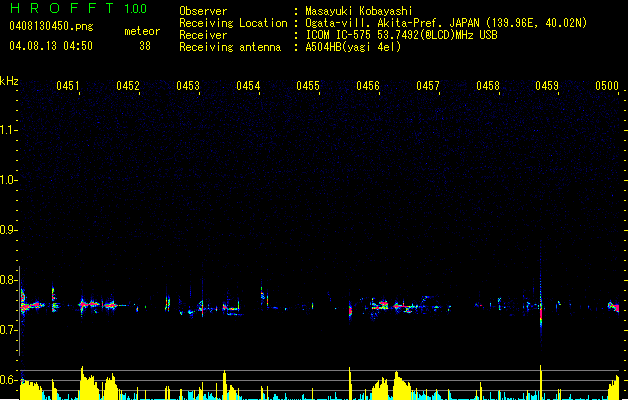The image size is (629, 400).
Task: Click the Receiver label
Action: coord(203,35)
